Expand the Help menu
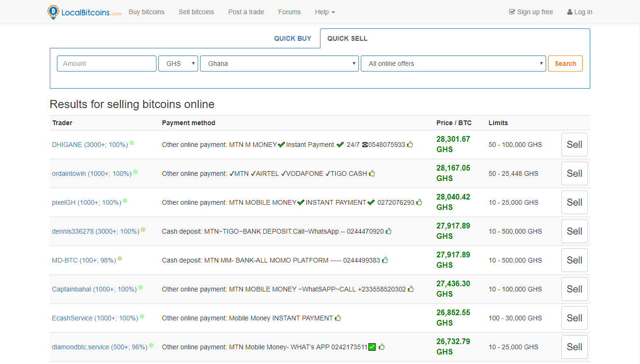This screenshot has height=364, width=640. point(325,12)
